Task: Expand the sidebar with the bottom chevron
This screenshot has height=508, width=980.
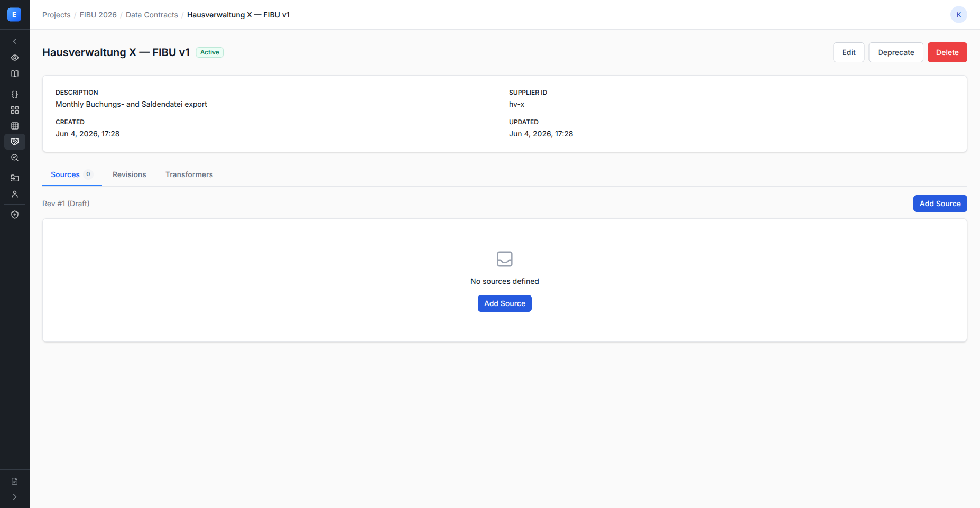Action: coord(15,497)
